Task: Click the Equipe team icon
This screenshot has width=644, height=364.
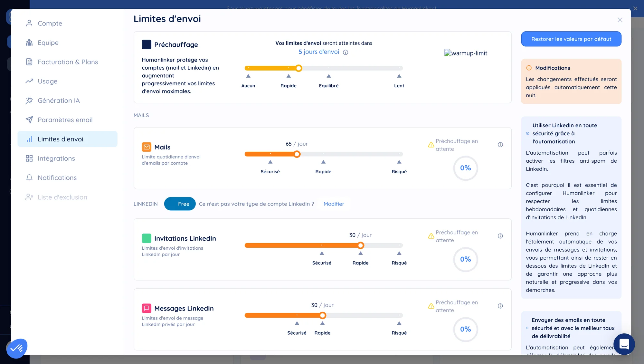Action: point(29,43)
